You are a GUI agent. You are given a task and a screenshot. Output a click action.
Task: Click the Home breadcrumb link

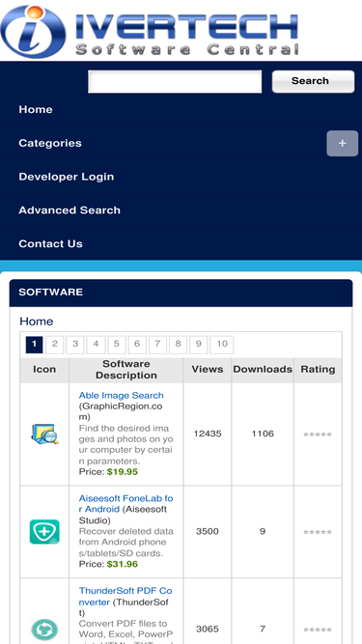pos(37,322)
